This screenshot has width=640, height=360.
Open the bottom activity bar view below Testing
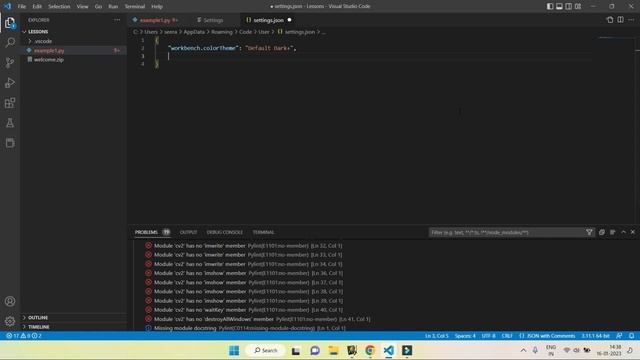click(x=10, y=142)
